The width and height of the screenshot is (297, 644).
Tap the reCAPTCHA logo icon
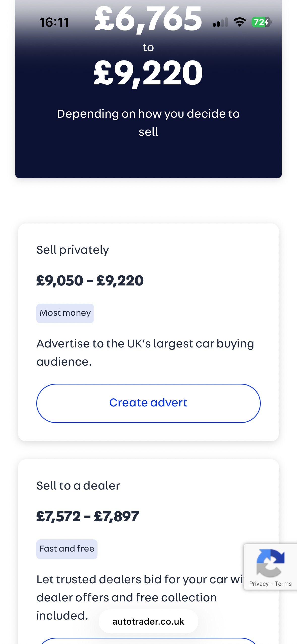[270, 563]
